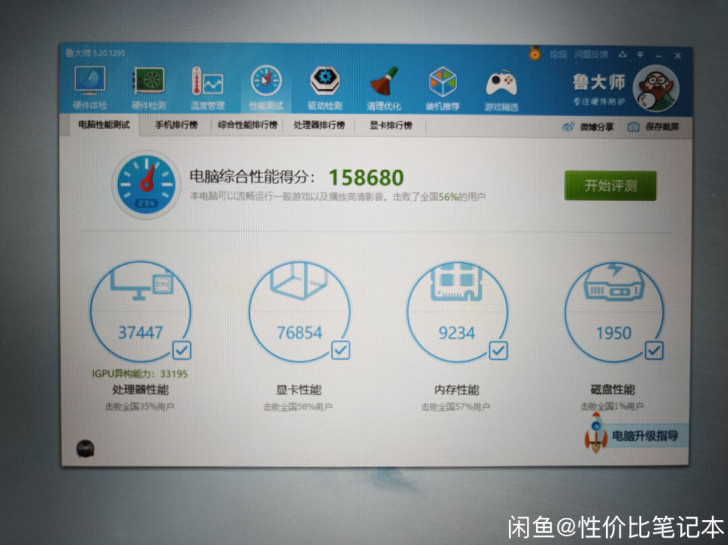The image size is (728, 545).
Task: Click the 击败全国57%用户 text
Action: pyautogui.click(x=455, y=407)
